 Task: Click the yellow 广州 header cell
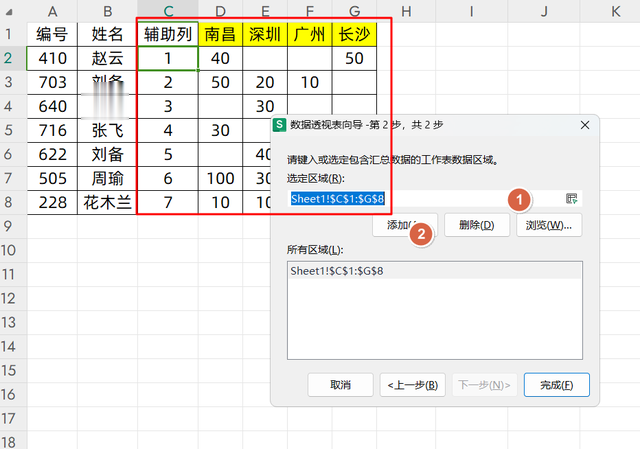click(x=309, y=34)
